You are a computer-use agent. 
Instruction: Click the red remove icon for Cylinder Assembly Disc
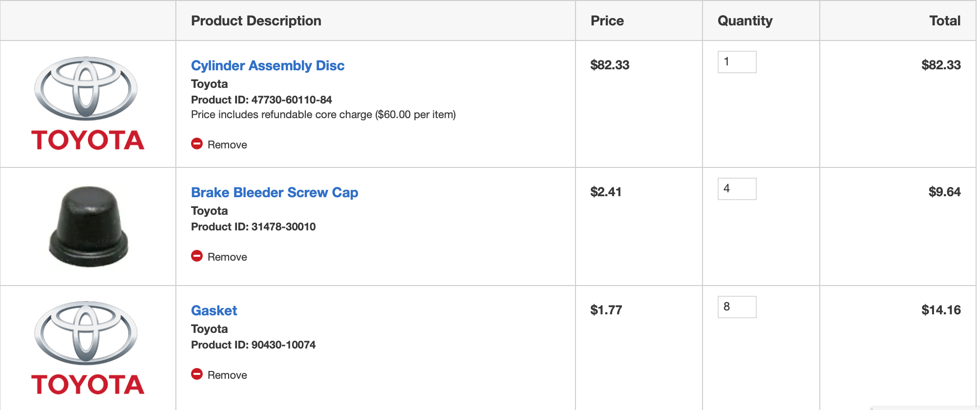197,143
